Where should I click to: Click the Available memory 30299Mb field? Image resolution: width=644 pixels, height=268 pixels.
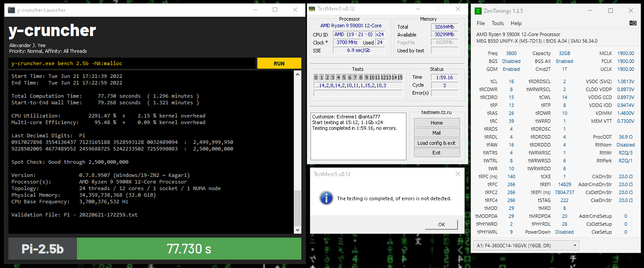click(x=445, y=35)
